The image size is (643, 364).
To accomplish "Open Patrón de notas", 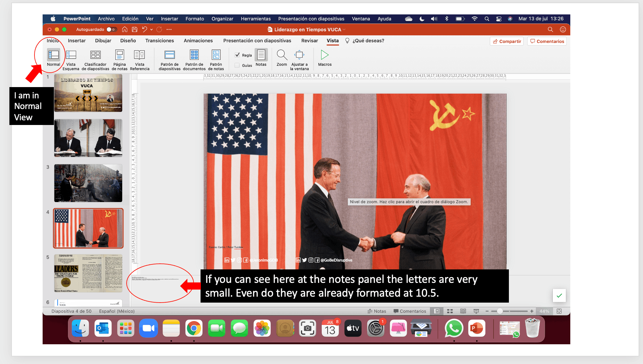I will (216, 60).
